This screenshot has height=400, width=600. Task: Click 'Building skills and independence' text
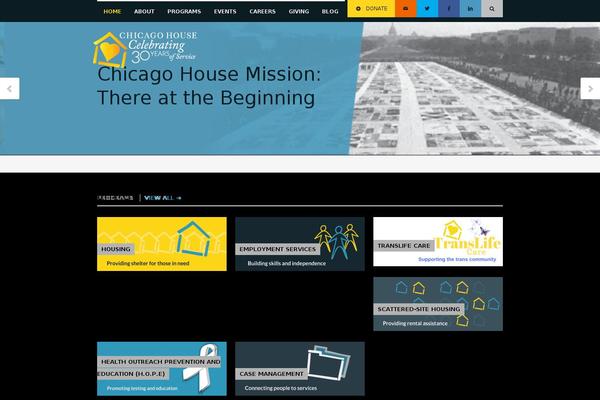click(287, 263)
